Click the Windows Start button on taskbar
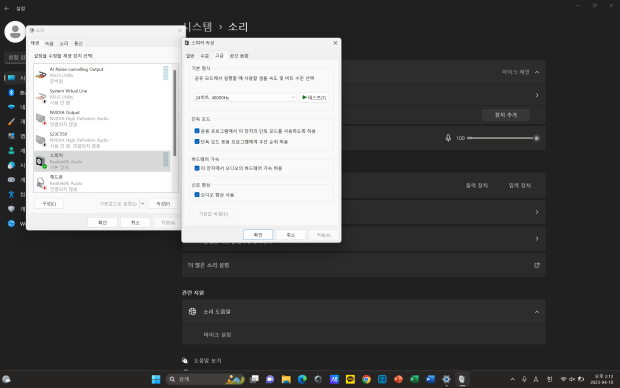This screenshot has height=388, width=620. click(156, 379)
